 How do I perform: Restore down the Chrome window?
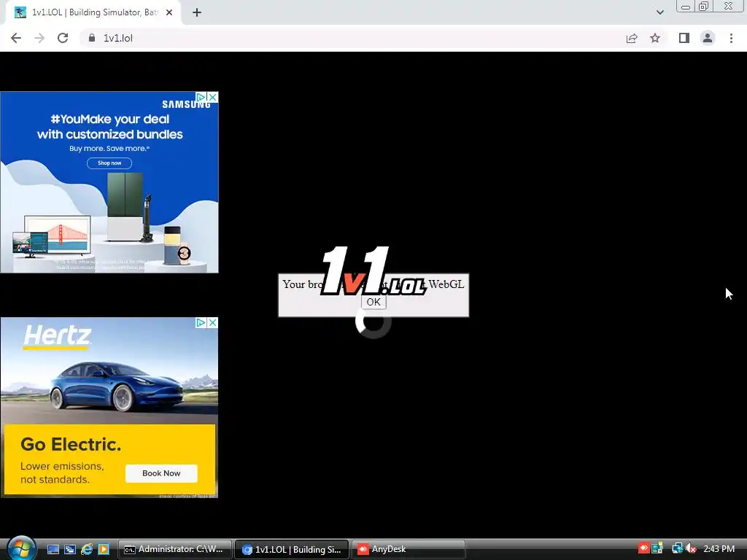tap(704, 6)
